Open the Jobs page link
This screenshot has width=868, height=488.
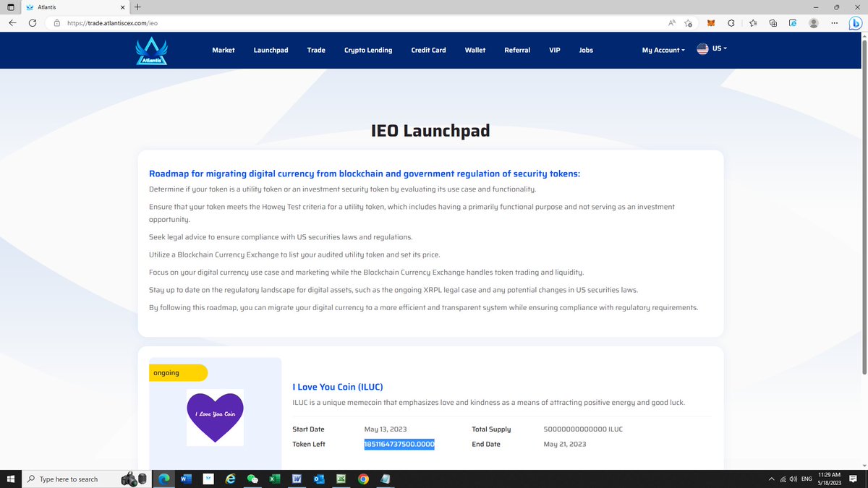[x=586, y=50]
